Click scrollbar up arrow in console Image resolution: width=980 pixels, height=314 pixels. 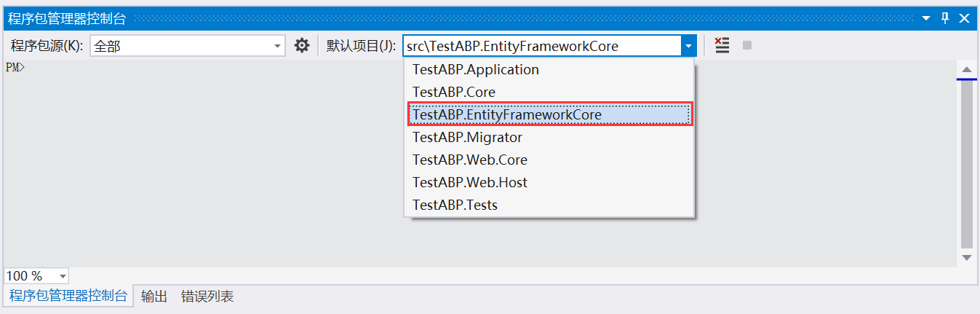967,70
